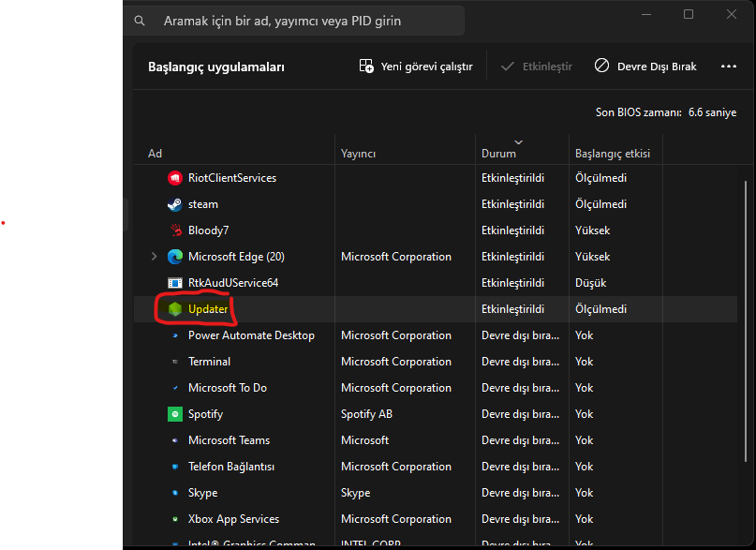Click the Etkinleştir button
Screen dimensions: 756x550
click(536, 67)
